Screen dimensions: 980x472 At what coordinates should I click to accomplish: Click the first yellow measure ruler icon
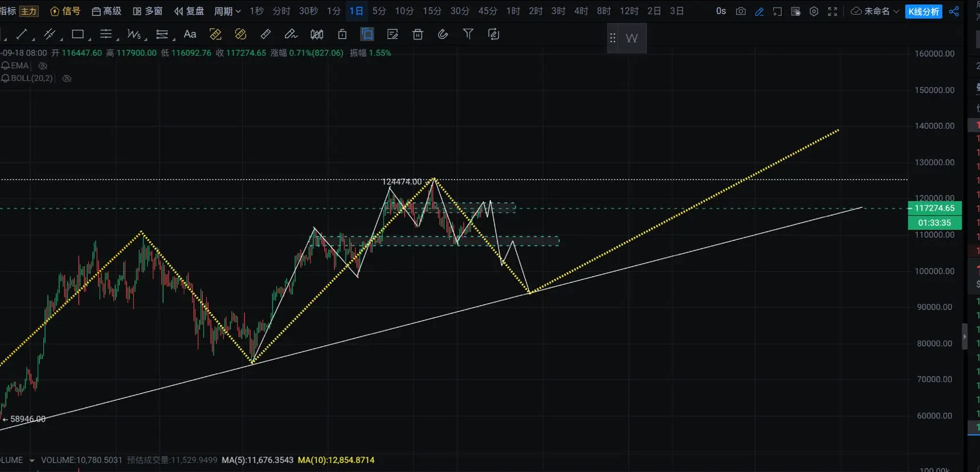(215, 35)
